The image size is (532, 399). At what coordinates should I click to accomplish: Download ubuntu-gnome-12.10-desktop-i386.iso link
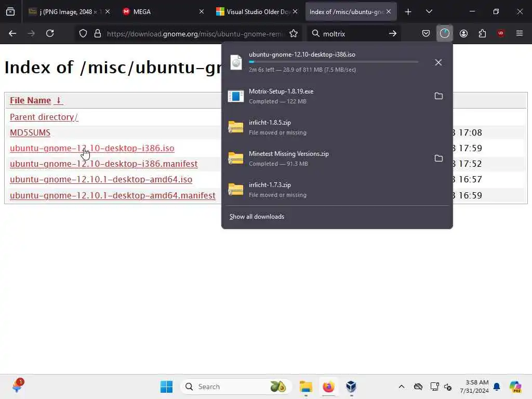(92, 148)
